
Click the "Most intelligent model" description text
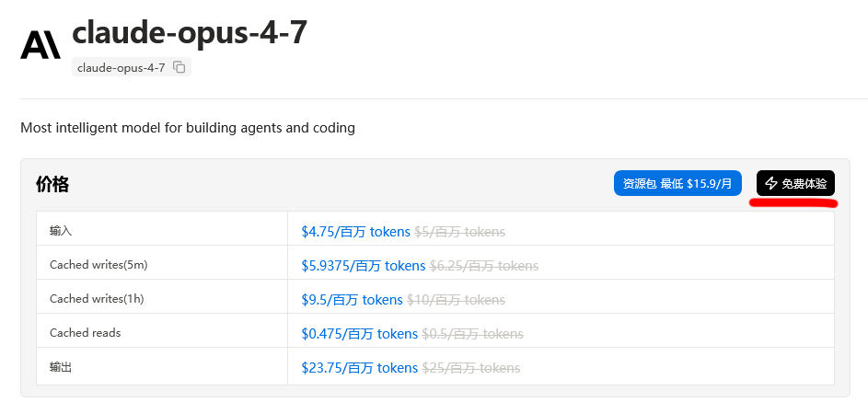[x=188, y=128]
